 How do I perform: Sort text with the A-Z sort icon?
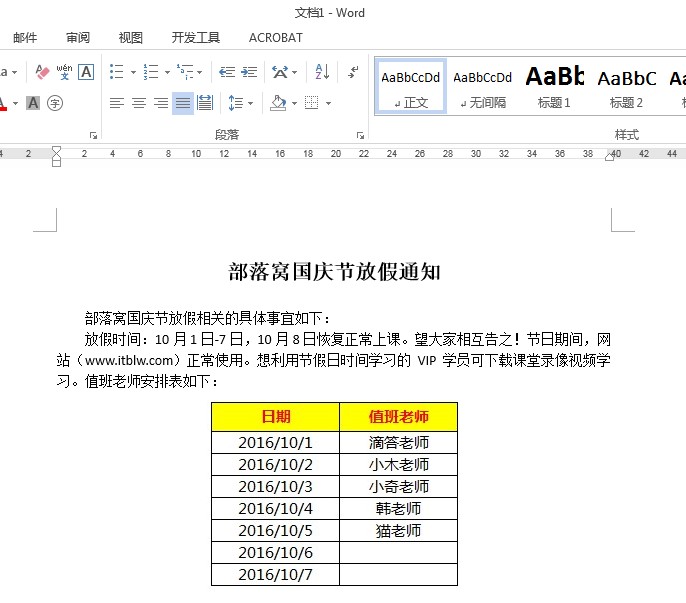(322, 71)
